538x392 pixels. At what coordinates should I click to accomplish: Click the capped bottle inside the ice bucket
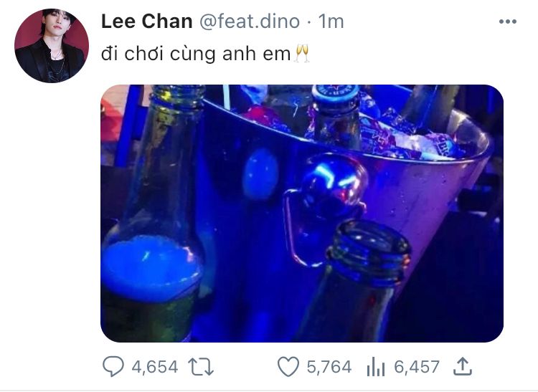(x=336, y=117)
